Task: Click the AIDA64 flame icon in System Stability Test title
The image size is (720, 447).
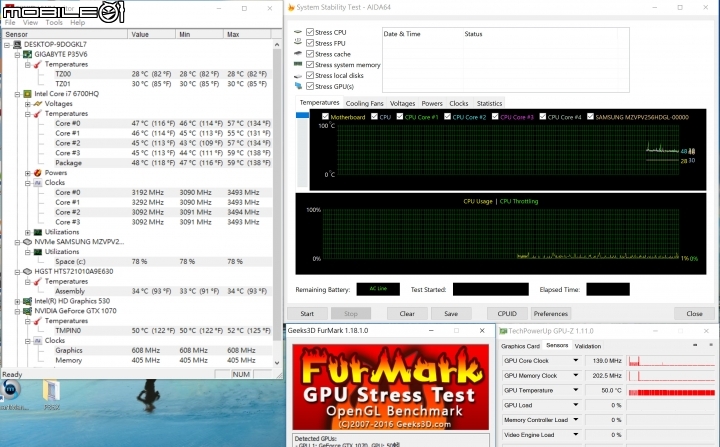Action: point(291,7)
